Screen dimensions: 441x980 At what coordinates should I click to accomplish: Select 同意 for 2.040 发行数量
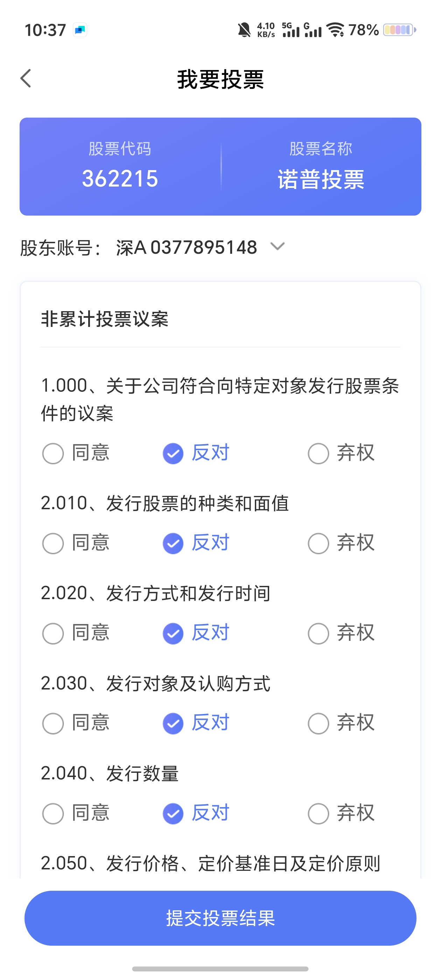53,813
